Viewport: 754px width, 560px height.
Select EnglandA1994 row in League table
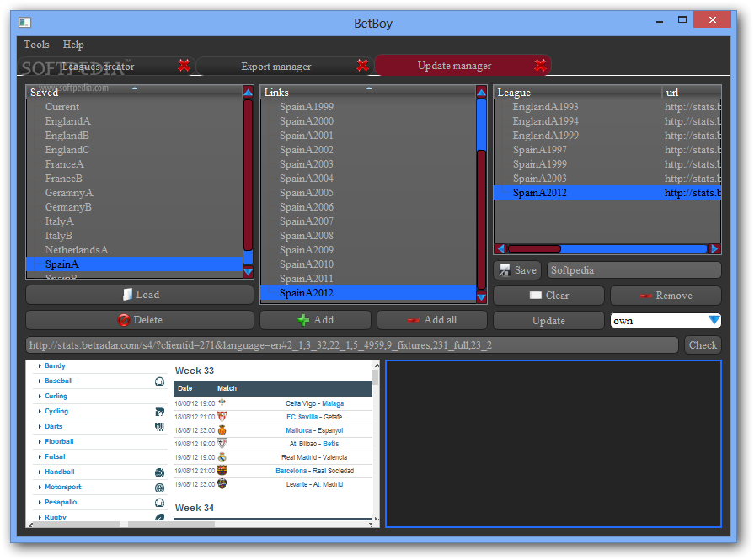coord(607,121)
